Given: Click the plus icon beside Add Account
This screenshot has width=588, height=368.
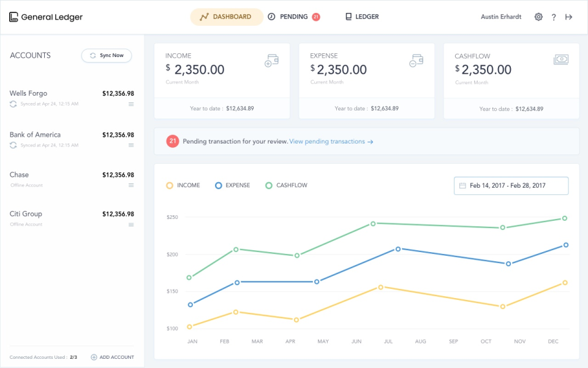Looking at the screenshot, I should click(x=94, y=357).
